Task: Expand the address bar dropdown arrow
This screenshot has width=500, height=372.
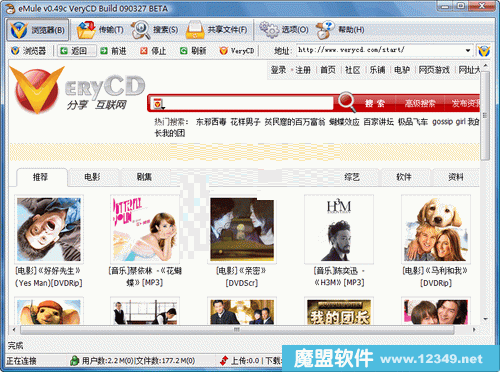Action: point(468,51)
